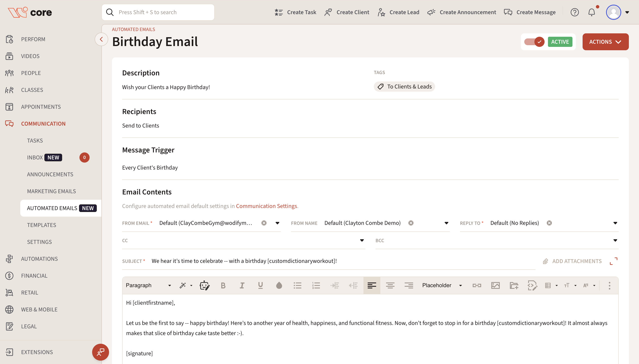Open the notifications bell
The height and width of the screenshot is (364, 639).
pos(591,12)
